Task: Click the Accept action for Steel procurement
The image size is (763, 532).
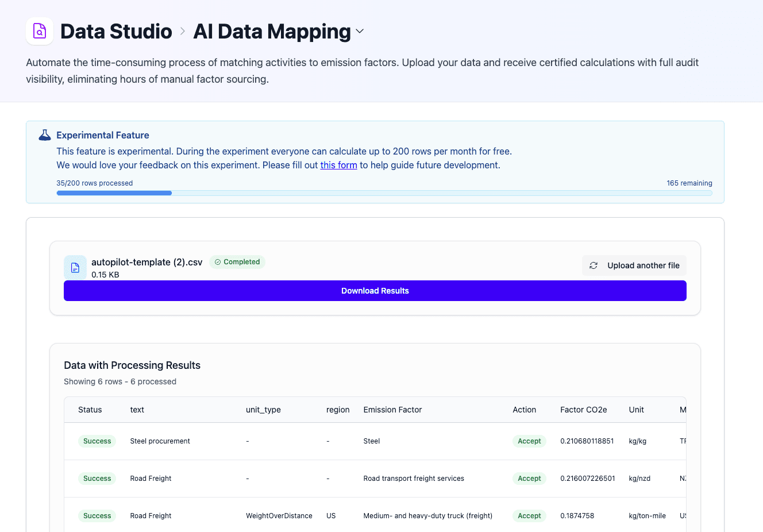Action: tap(529, 441)
